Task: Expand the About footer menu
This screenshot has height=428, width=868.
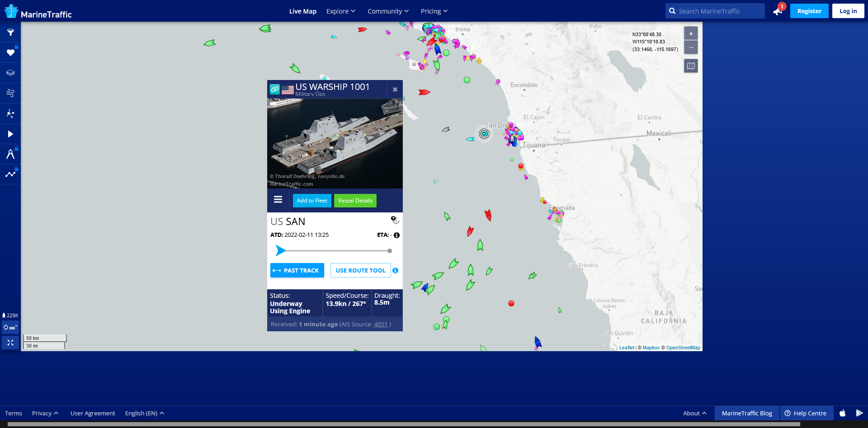Action: [695, 413]
